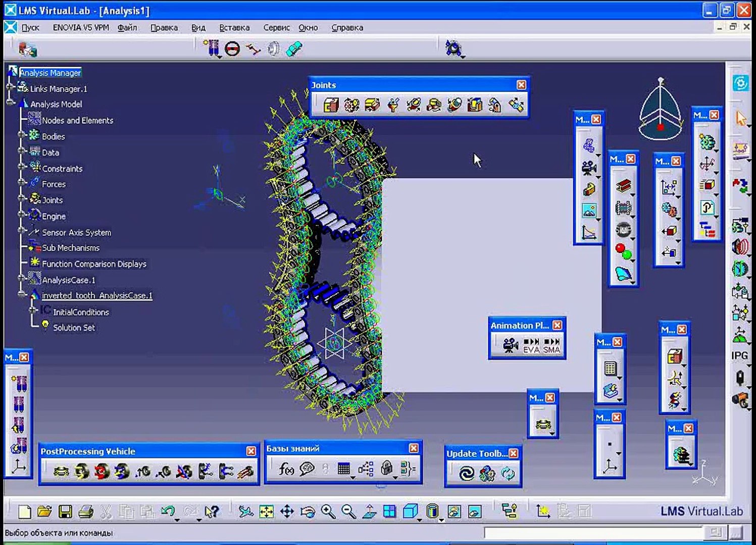Click the spring damper icon in top toolbar
756x545 pixels.
(x=212, y=48)
